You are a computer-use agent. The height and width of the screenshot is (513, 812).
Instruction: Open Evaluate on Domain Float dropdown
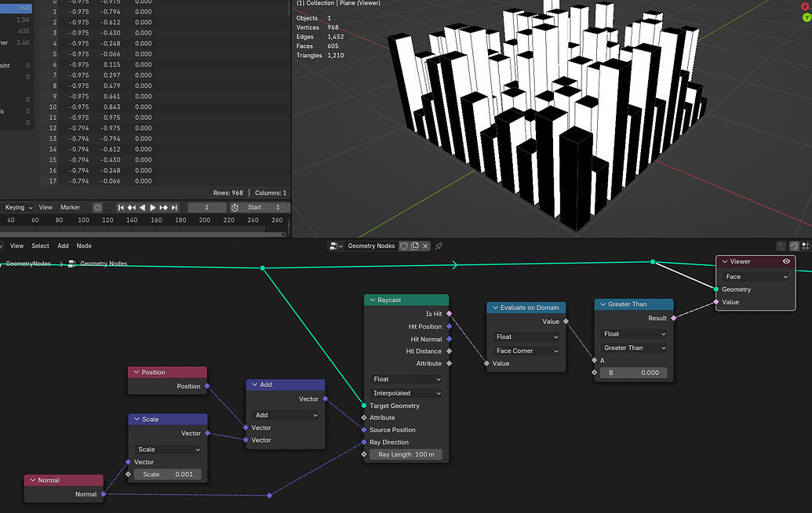click(x=526, y=337)
